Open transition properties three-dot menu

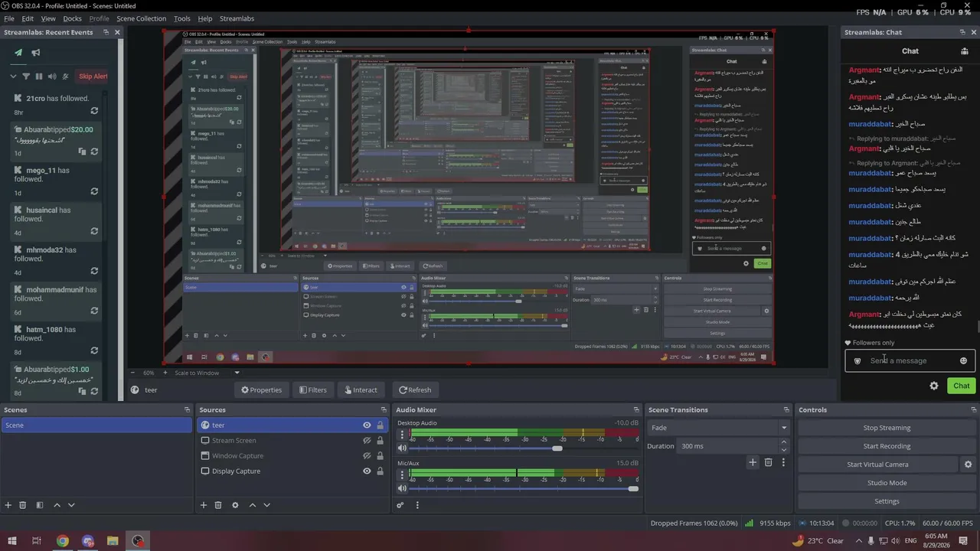[783, 462]
